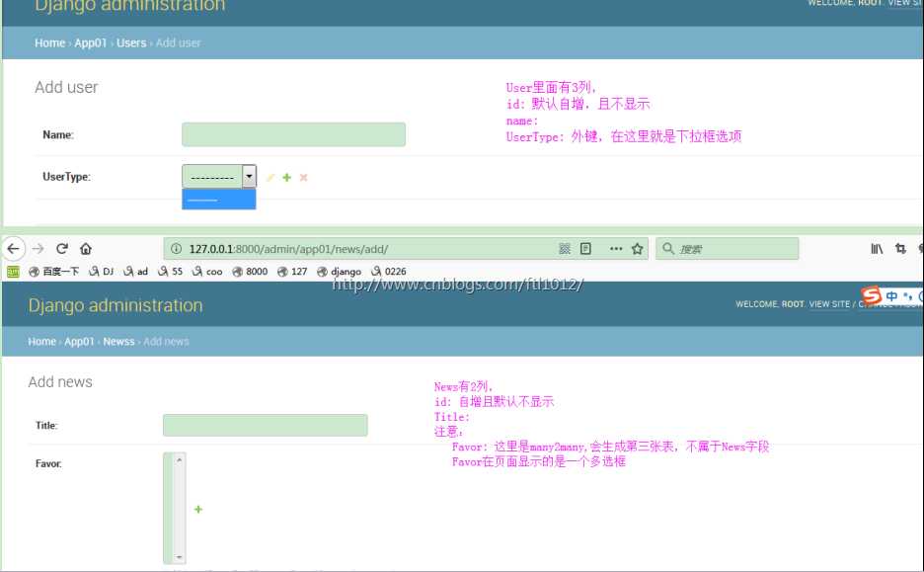This screenshot has width=924, height=572.
Task: Click the Title input field
Action: (266, 425)
